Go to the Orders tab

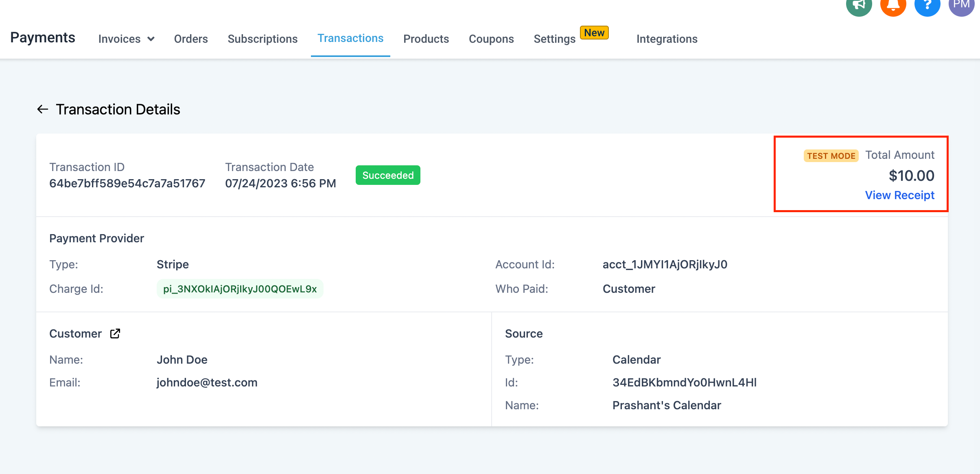point(191,39)
